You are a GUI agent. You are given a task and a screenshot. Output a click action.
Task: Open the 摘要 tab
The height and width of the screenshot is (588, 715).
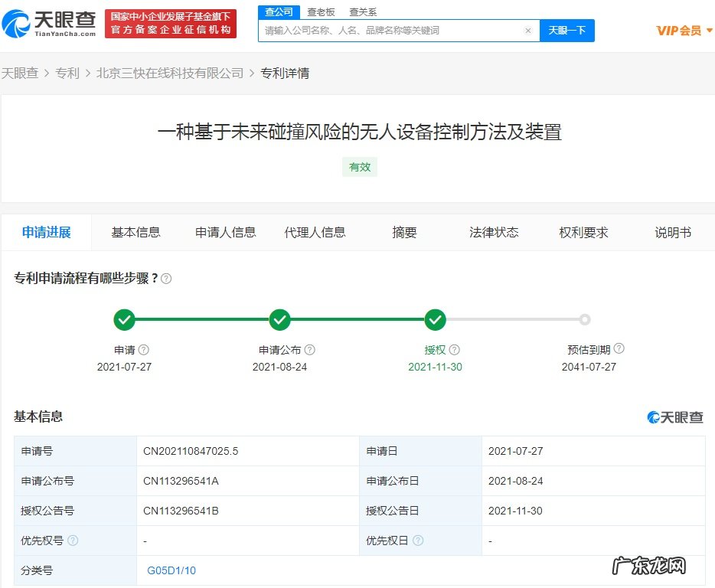click(x=404, y=232)
